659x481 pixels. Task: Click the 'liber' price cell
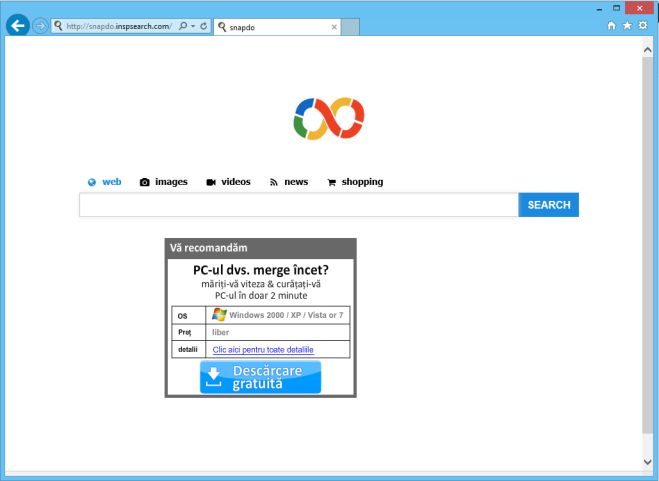[278, 332]
